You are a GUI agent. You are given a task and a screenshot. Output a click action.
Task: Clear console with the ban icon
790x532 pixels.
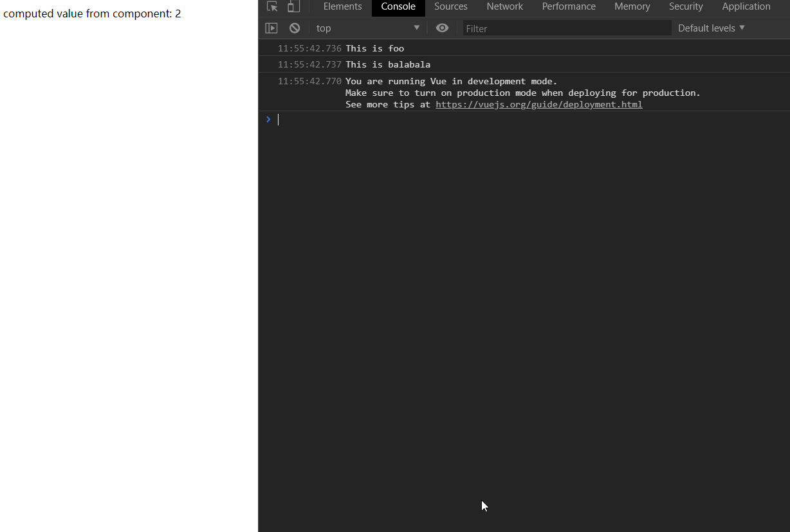(295, 28)
